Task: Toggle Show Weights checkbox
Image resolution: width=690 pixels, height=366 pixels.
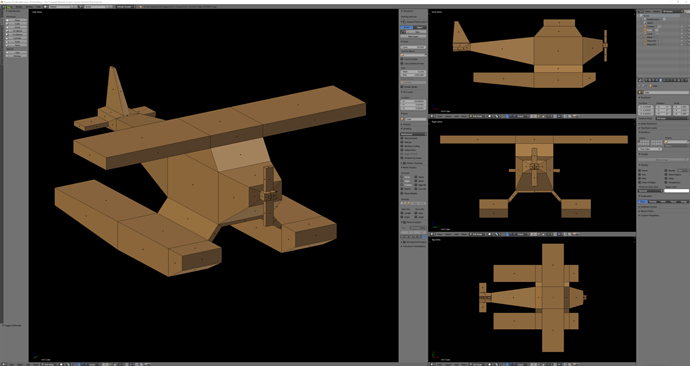Action: click(x=402, y=193)
